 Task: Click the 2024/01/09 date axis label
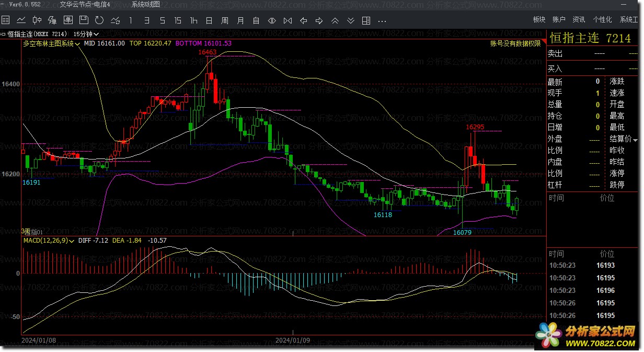click(x=293, y=339)
